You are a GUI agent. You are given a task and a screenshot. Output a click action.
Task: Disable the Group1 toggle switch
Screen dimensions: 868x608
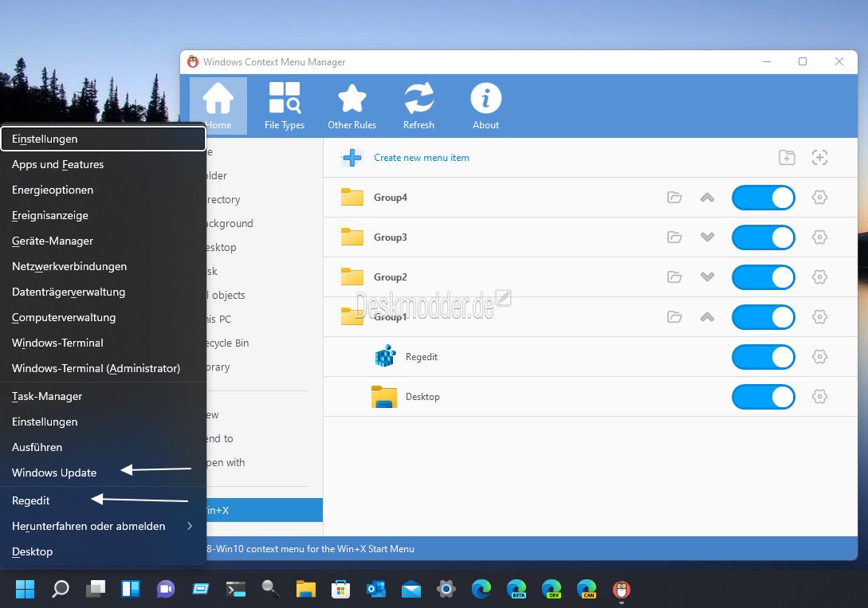pyautogui.click(x=764, y=317)
